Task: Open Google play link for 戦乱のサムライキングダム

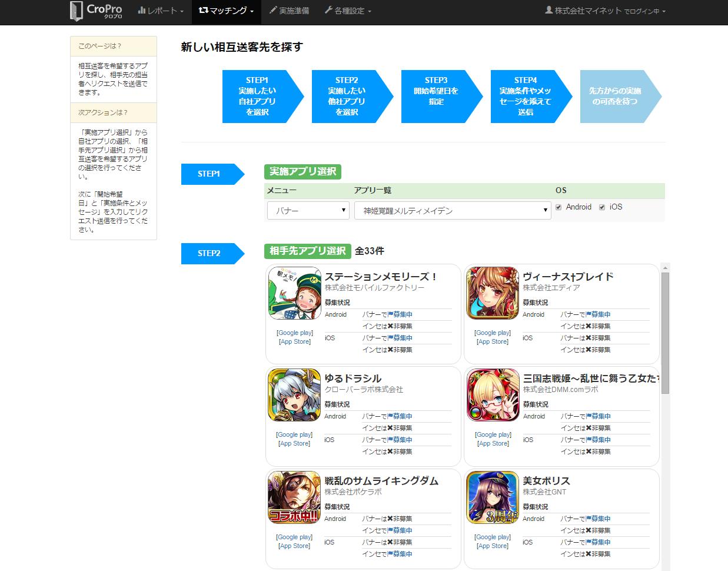Action: coord(295,537)
